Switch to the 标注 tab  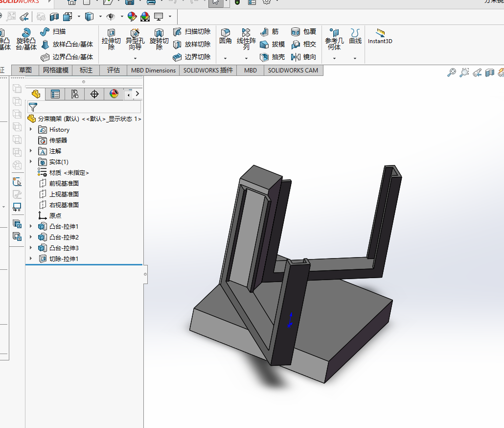(x=86, y=70)
